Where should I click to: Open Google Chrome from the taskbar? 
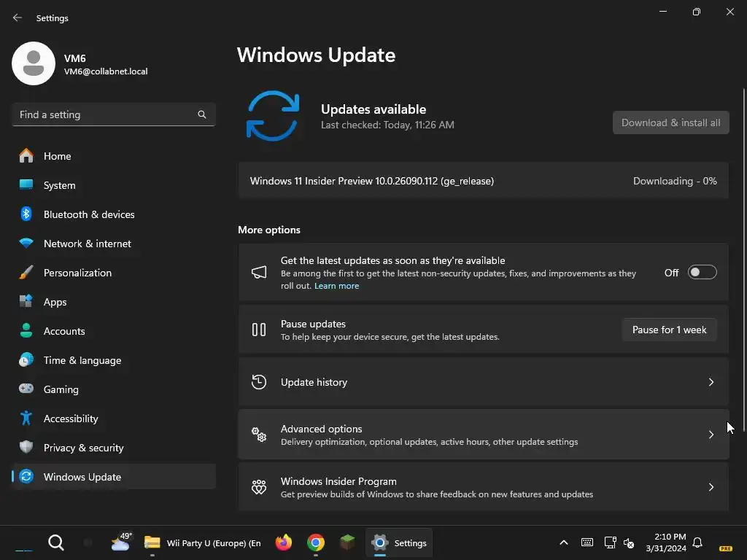[316, 542]
